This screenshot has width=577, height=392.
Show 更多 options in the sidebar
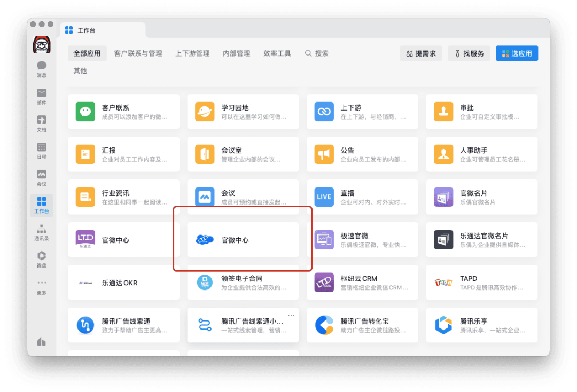(x=42, y=287)
